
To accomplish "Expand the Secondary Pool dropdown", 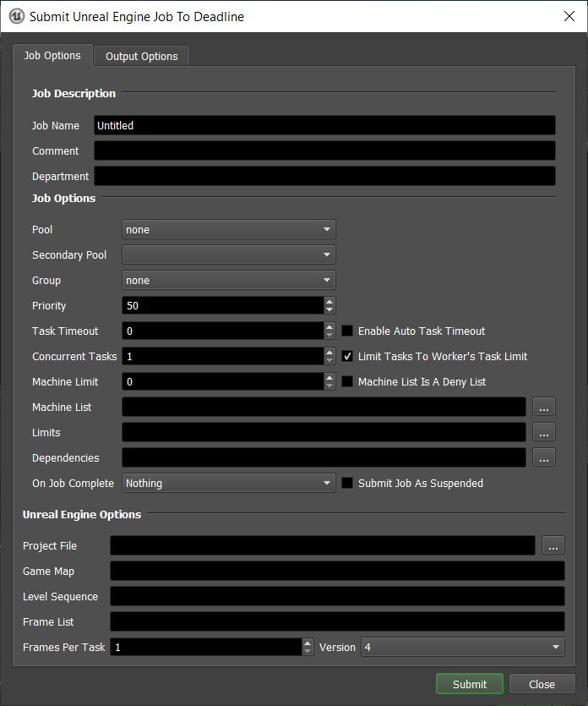I will pyautogui.click(x=229, y=254).
